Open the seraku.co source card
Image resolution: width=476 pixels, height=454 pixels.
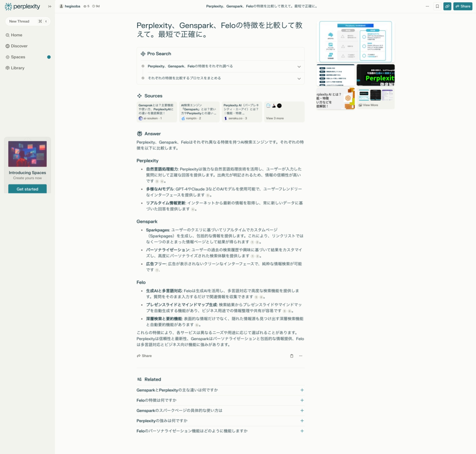click(x=242, y=112)
